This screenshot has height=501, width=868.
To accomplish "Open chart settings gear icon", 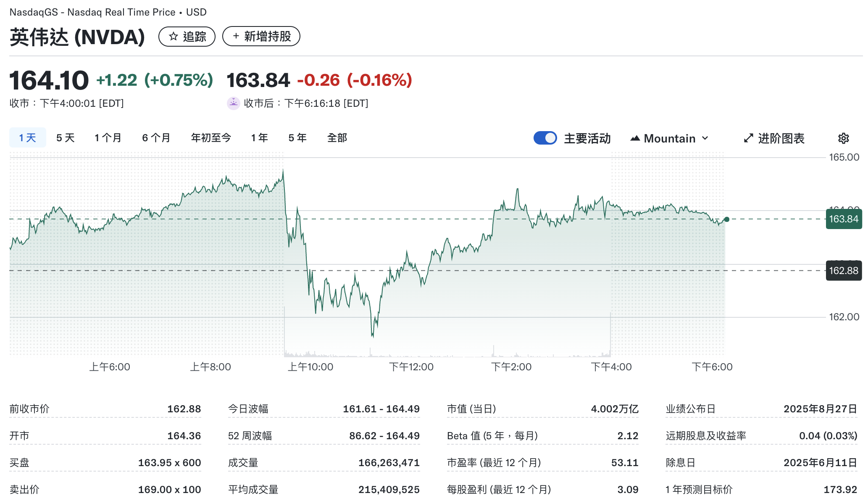I will [843, 138].
